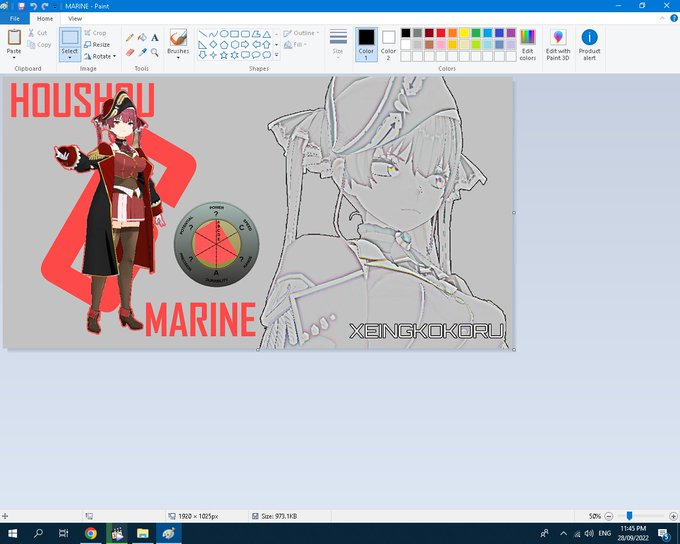Select the Four-point star shape
This screenshot has height=544, width=680.
tap(213, 55)
